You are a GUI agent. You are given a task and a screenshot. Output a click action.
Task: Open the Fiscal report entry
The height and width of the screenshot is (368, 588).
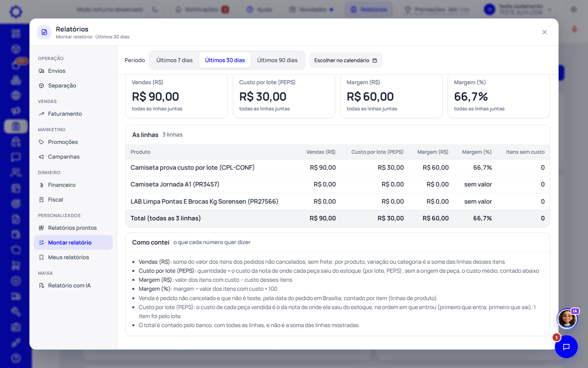(73, 200)
